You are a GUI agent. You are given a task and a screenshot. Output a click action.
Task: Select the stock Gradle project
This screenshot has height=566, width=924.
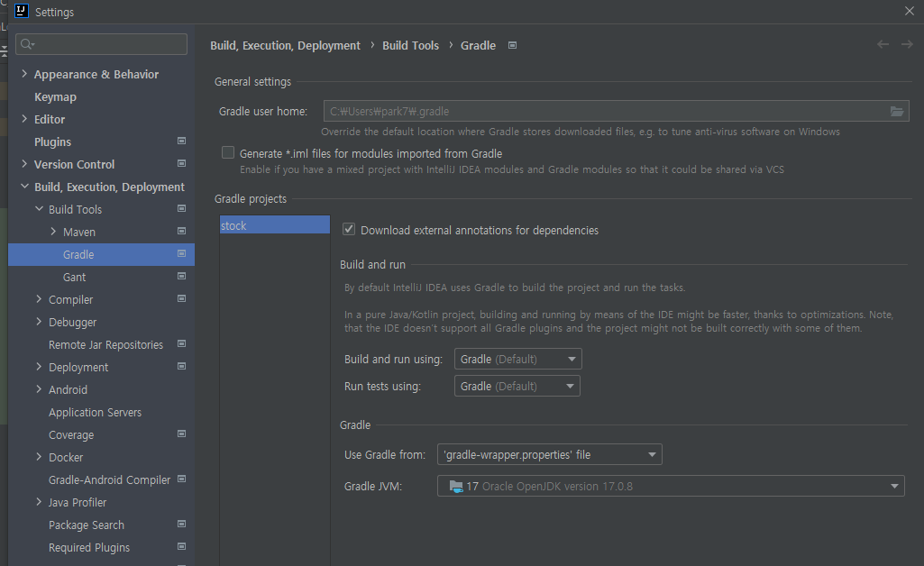[275, 225]
